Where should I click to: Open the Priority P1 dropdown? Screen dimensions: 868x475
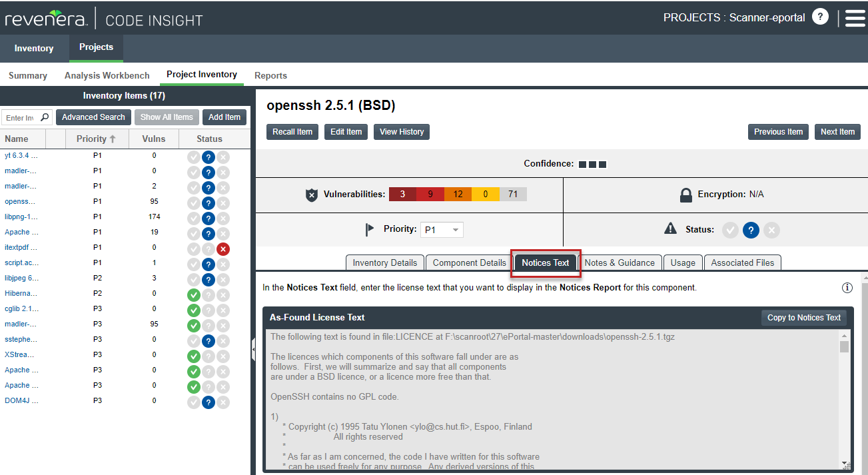pos(442,230)
